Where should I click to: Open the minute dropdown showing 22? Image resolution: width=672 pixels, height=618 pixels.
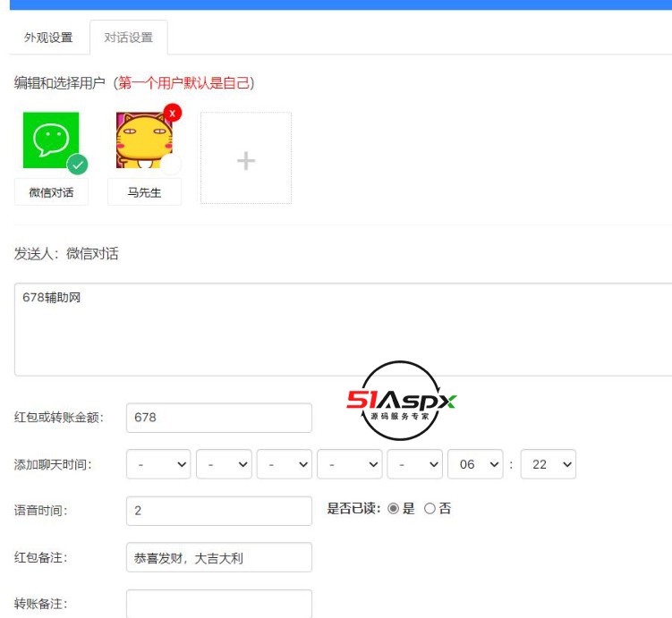coord(549,464)
